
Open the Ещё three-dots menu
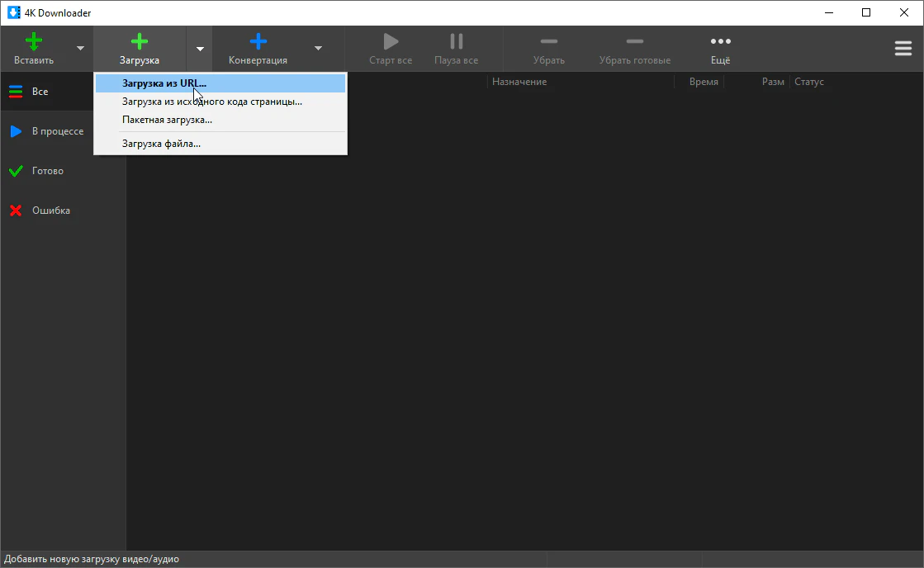pos(720,49)
